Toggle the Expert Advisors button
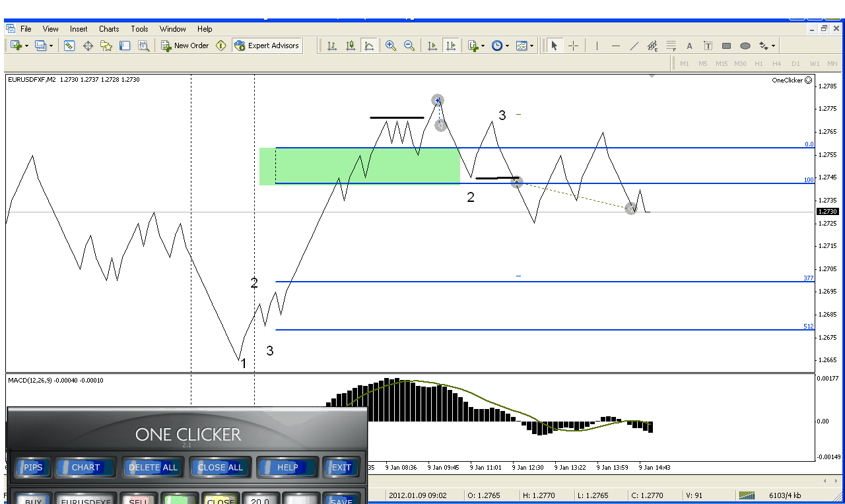 [267, 46]
